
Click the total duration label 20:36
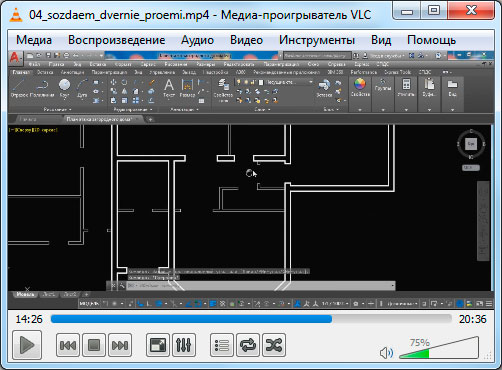pyautogui.click(x=472, y=319)
